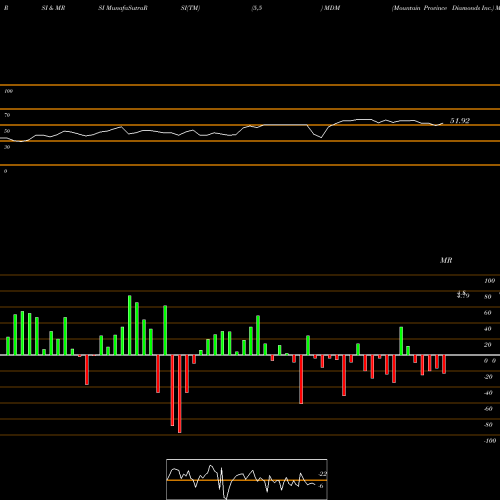Click the last red bar in MR histogram
The image size is (500, 500).
click(x=444, y=364)
